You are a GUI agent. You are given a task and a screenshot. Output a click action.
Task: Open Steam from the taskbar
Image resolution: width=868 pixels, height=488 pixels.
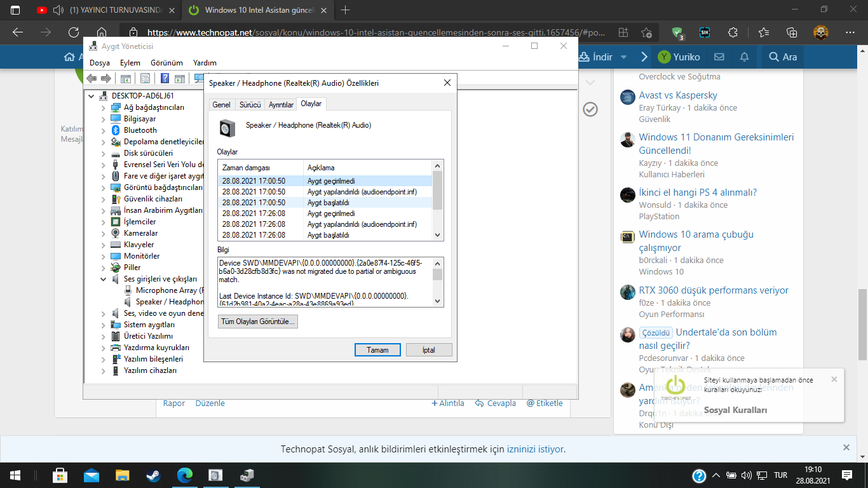154,475
